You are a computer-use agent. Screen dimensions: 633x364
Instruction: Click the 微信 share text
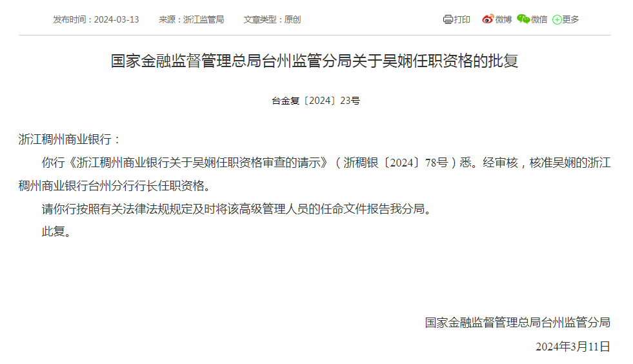tap(539, 19)
